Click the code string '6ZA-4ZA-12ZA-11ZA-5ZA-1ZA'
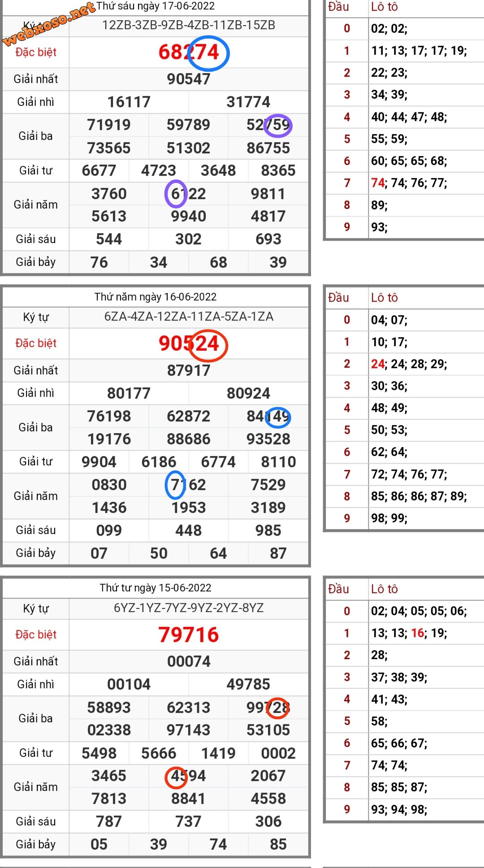 click(x=189, y=317)
